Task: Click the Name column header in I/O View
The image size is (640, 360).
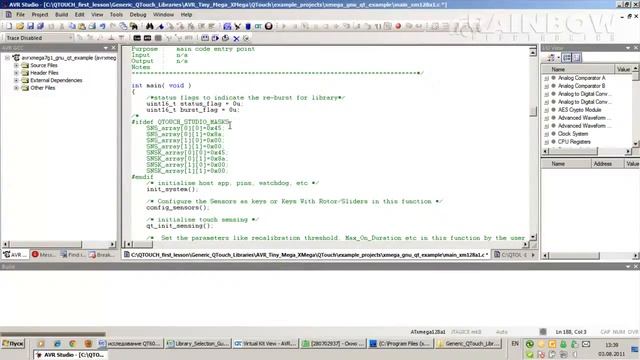Action: (578, 69)
